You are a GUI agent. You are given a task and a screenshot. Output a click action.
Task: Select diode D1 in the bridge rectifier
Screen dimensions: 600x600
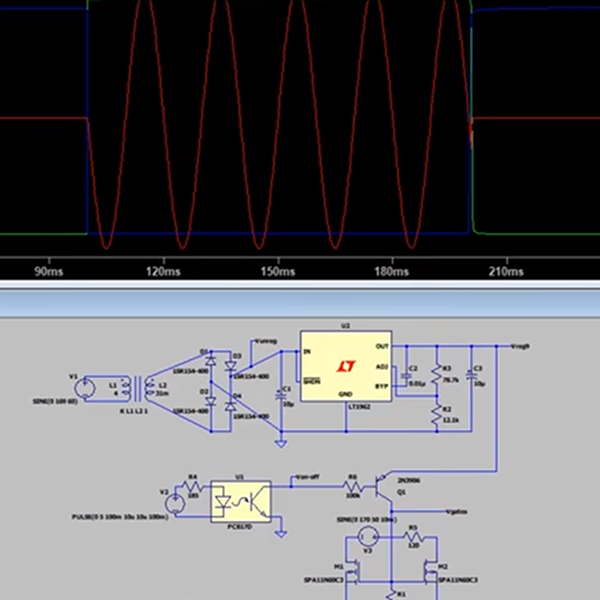[210, 360]
